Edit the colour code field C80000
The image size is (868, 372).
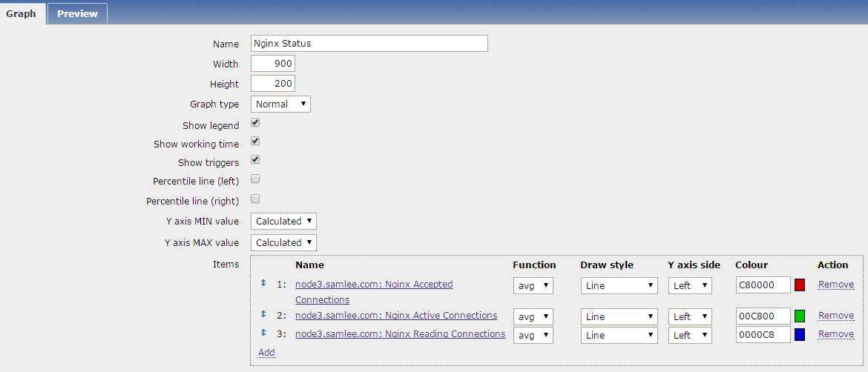[x=763, y=285]
